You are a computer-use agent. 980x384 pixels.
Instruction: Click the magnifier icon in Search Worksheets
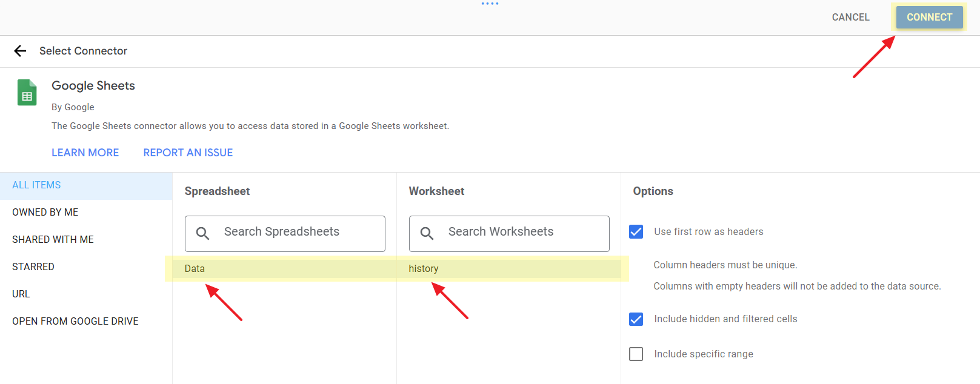(427, 233)
